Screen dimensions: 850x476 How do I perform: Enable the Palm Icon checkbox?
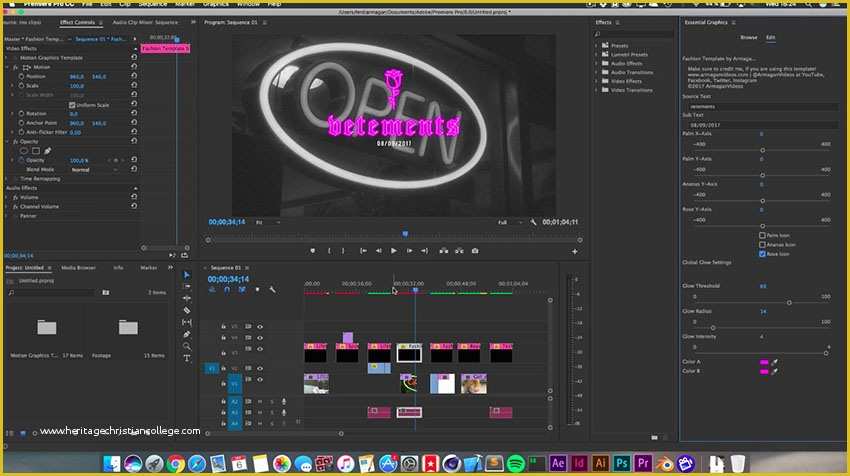(762, 235)
